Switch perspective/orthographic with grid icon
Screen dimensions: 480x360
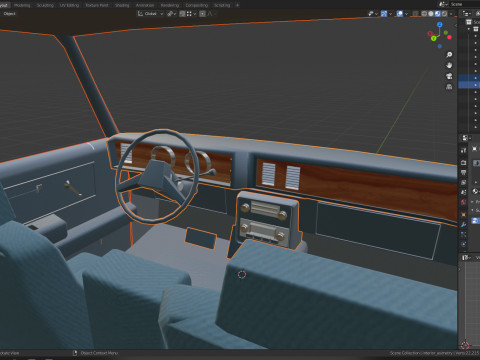click(449, 87)
